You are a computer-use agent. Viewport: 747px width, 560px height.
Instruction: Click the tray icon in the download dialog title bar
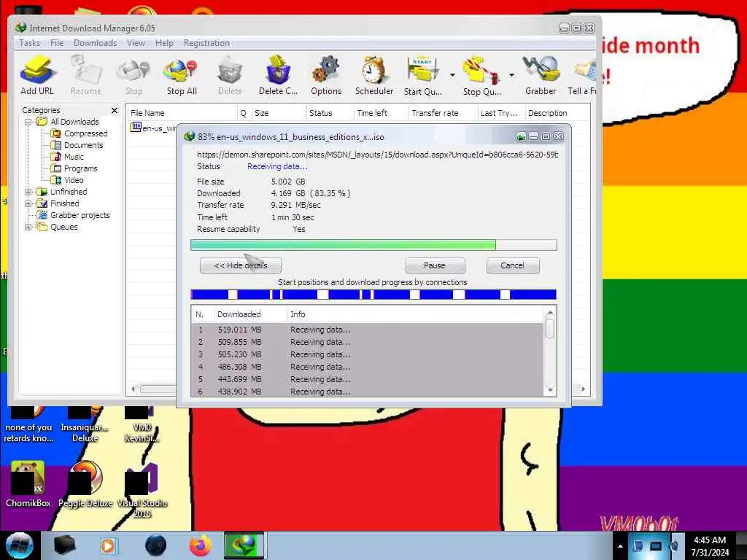click(521, 137)
